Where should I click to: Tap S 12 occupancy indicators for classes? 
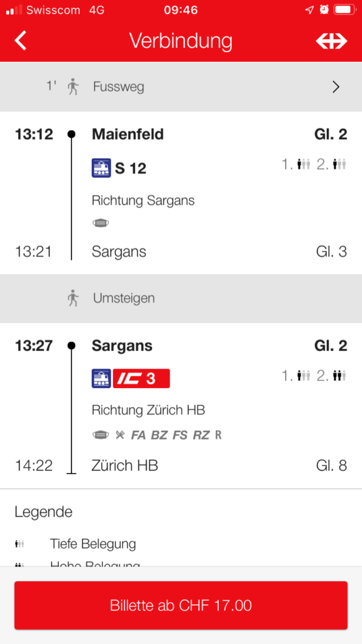pyautogui.click(x=314, y=165)
